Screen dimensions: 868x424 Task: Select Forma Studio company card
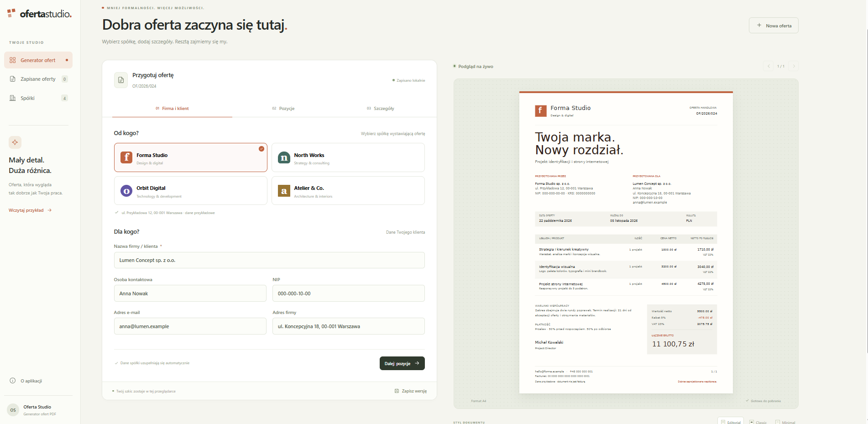tap(191, 157)
